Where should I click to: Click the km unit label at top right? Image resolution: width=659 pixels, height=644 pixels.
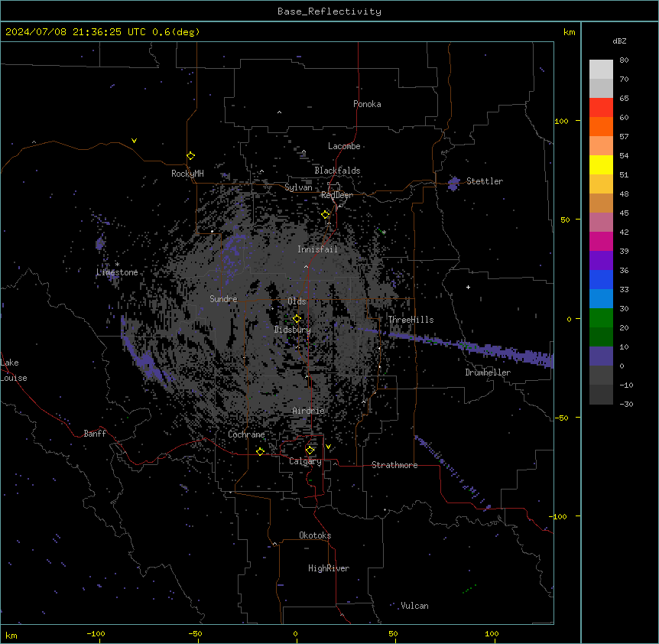coord(569,32)
